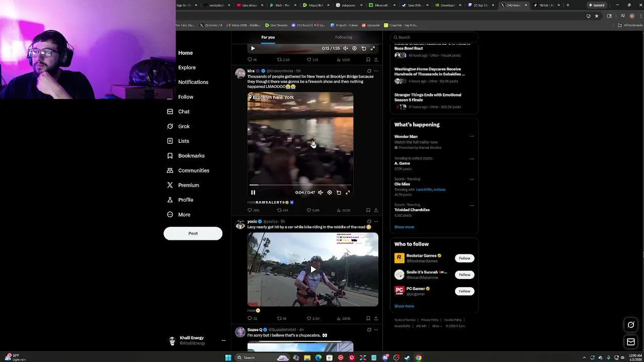Open Chat in sidebar
The width and height of the screenshot is (644, 362).
tap(178, 112)
